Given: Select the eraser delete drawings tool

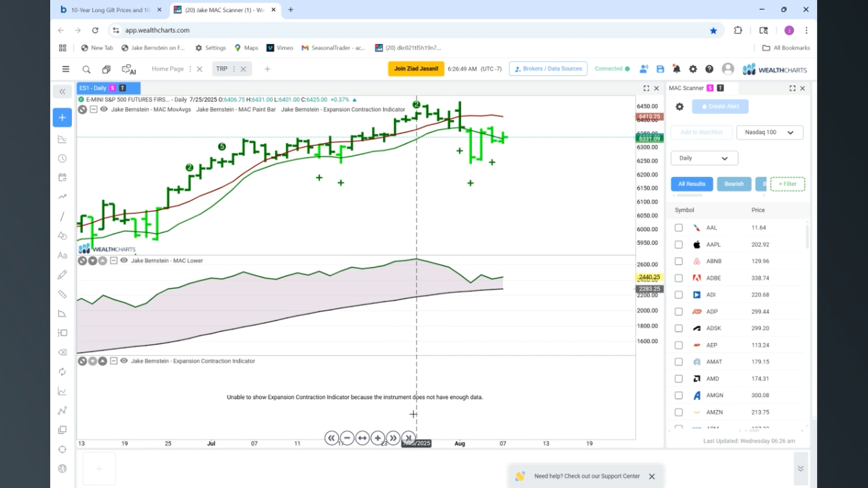Looking at the screenshot, I should [x=62, y=352].
